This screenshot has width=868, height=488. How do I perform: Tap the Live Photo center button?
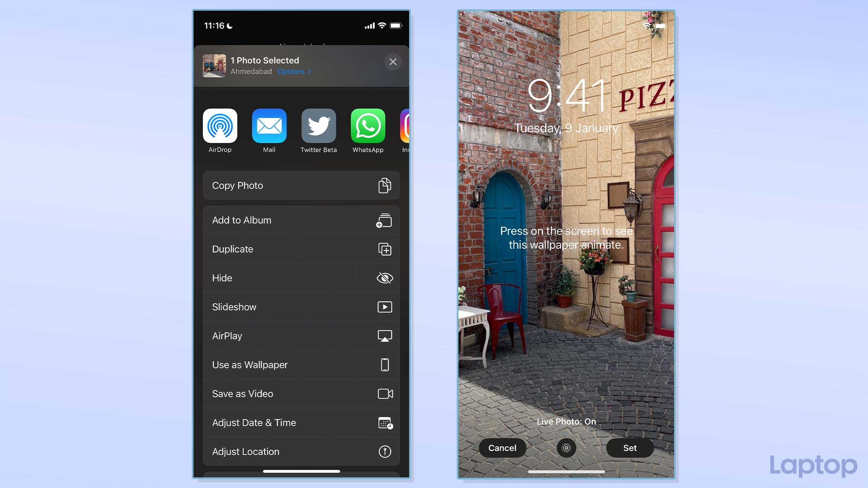(566, 448)
